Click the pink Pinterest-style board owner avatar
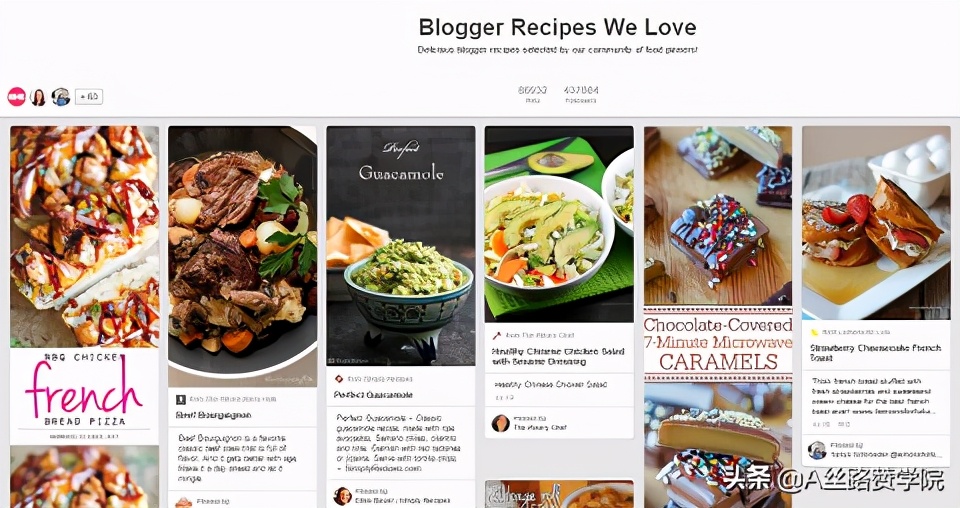This screenshot has width=960, height=508. (x=17, y=97)
